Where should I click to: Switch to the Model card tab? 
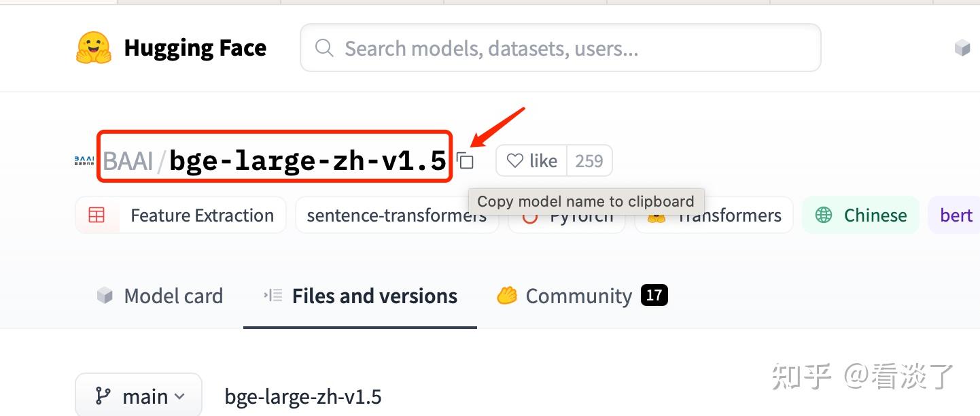(x=160, y=296)
